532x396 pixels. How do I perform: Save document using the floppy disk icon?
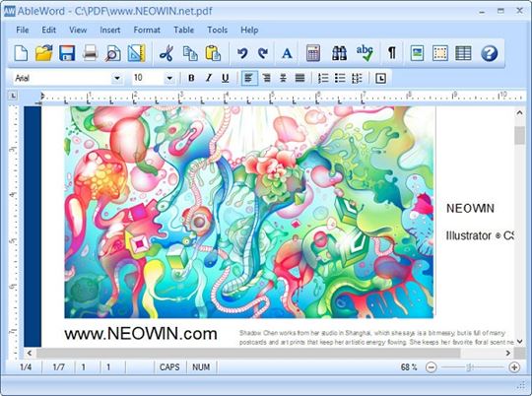[67, 53]
